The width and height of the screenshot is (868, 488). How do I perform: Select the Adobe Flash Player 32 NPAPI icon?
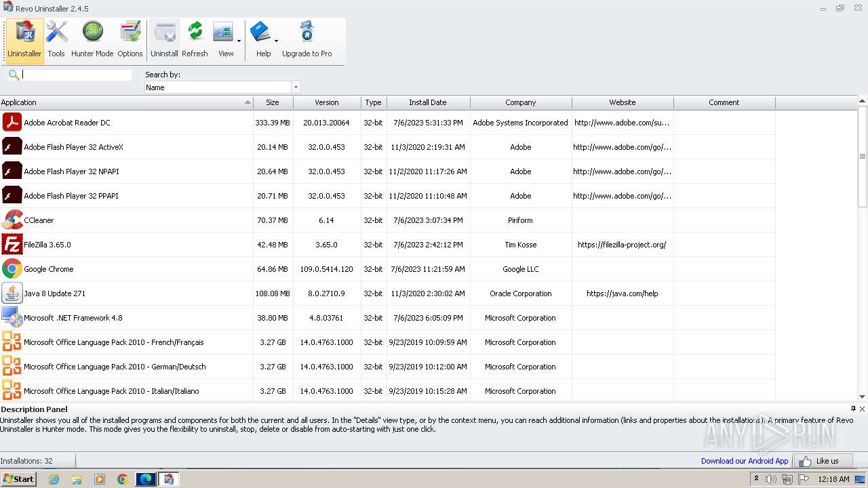tap(12, 171)
